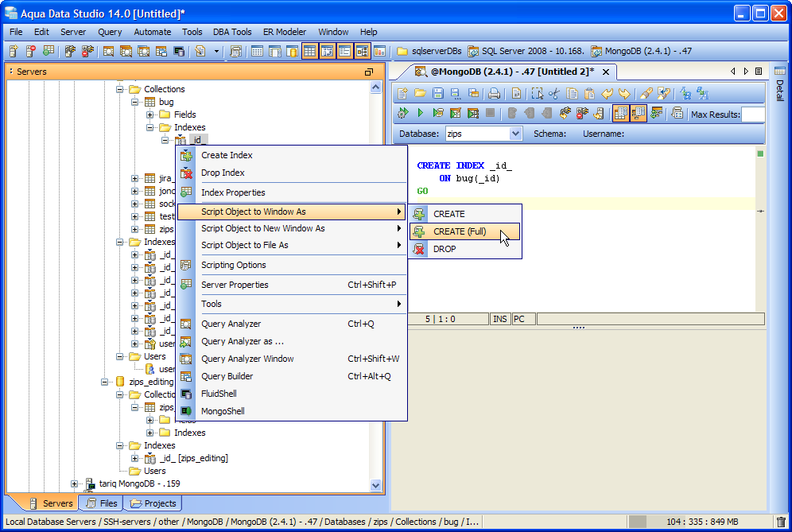Collapse the top Collections folder node
Image resolution: width=792 pixels, height=532 pixels.
point(120,89)
